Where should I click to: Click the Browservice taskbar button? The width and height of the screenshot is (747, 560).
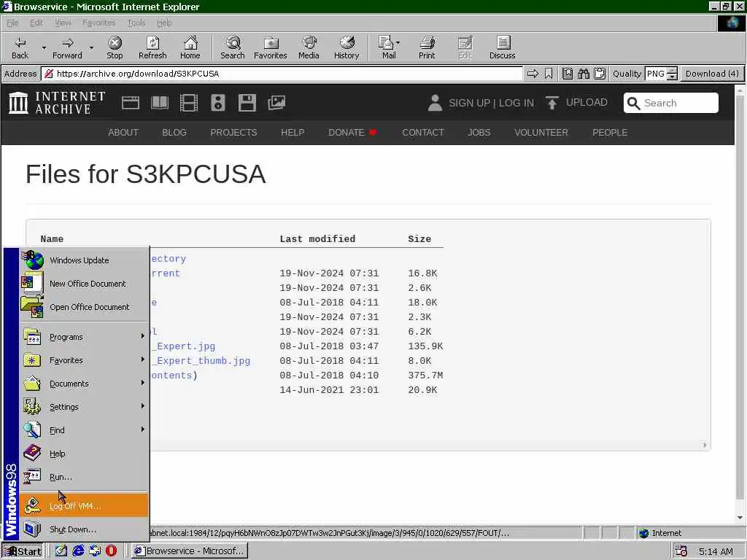[190, 551]
